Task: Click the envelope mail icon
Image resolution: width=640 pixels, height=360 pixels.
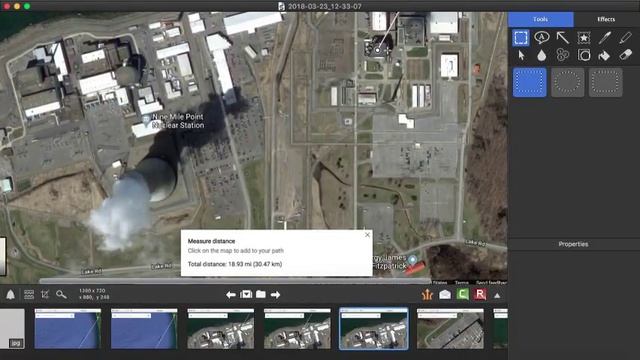Action: 445,294
